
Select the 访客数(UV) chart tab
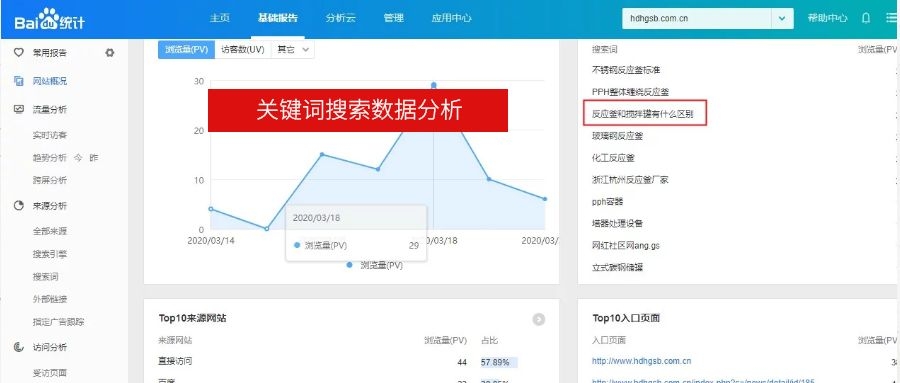point(243,49)
